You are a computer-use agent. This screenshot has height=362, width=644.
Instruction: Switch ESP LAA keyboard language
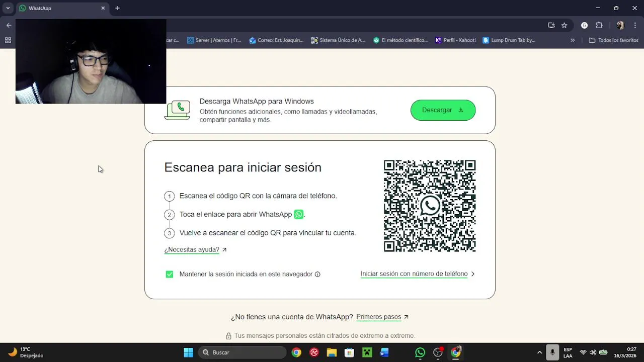[x=568, y=352]
